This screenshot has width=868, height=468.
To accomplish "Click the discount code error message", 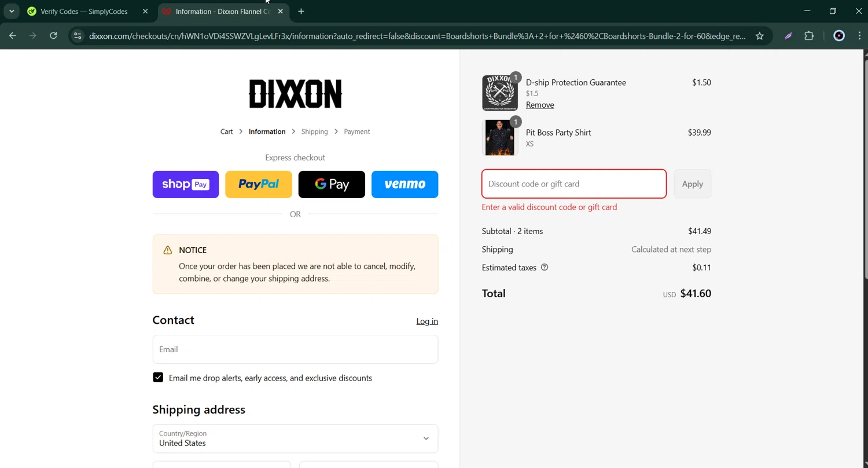I will [x=549, y=207].
